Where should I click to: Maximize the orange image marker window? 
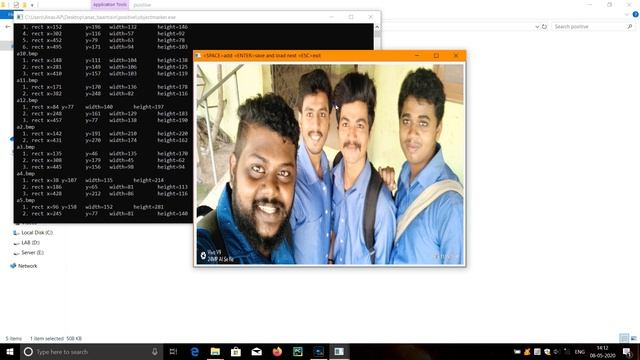[x=436, y=56]
